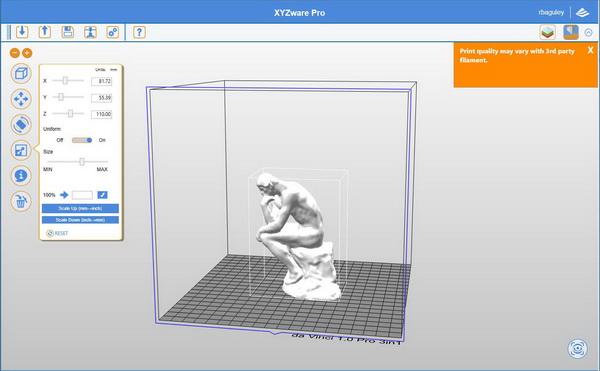The image size is (600, 371).
Task: Click the orange print quality warning message
Action: (x=517, y=55)
